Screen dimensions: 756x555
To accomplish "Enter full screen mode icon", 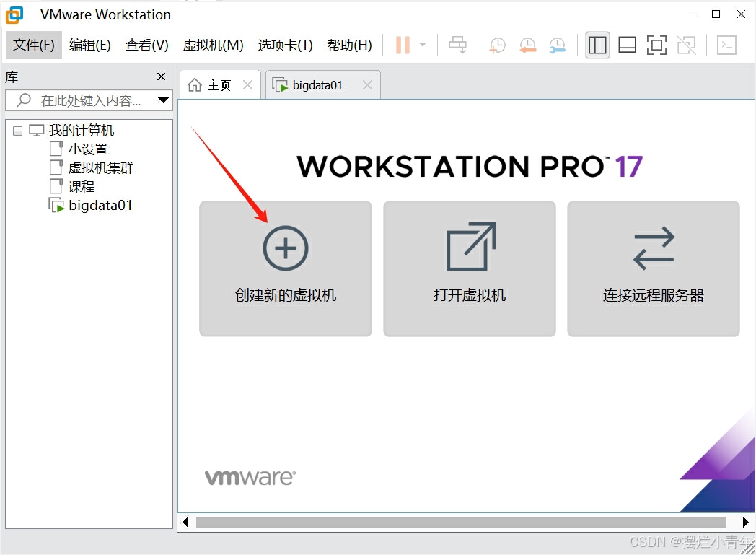I will point(656,45).
